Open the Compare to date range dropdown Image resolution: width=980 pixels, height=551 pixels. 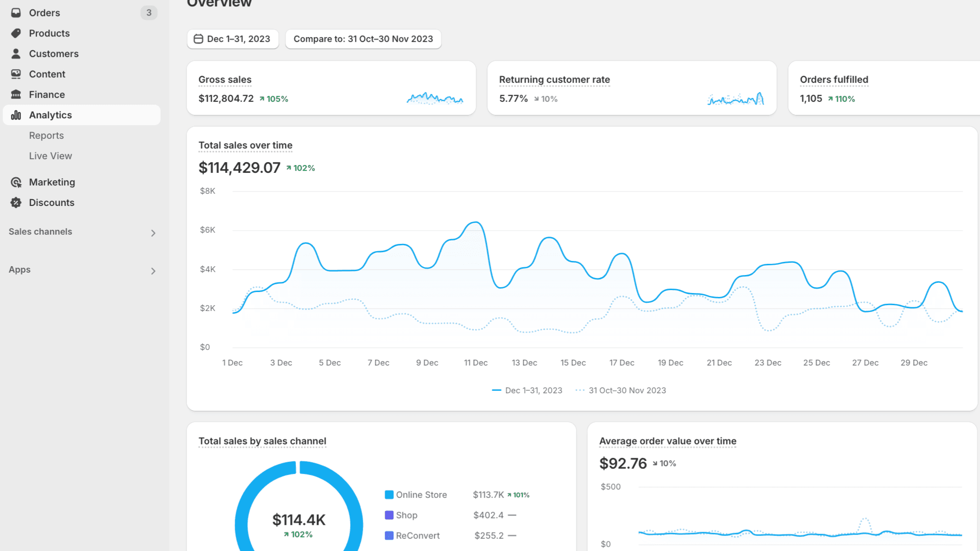click(x=363, y=39)
